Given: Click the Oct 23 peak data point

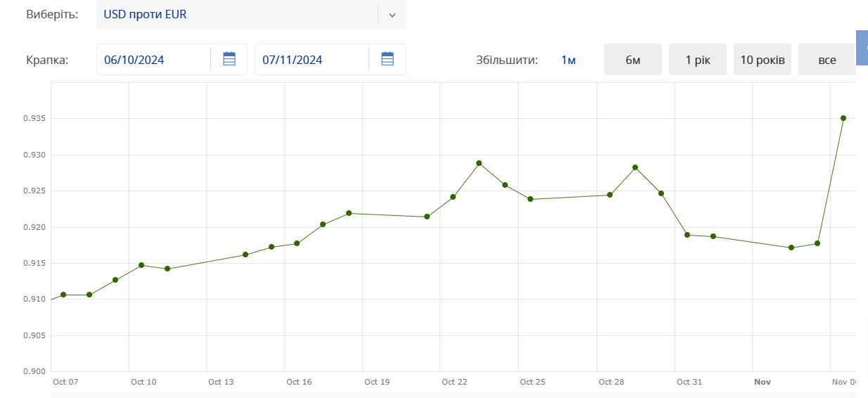Looking at the screenshot, I should click(479, 163).
